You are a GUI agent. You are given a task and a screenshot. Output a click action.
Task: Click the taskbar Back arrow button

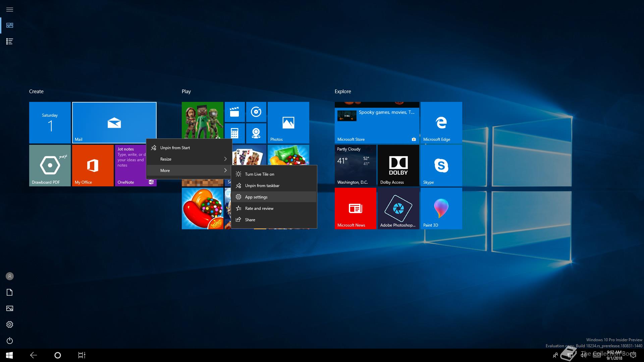coord(34,355)
